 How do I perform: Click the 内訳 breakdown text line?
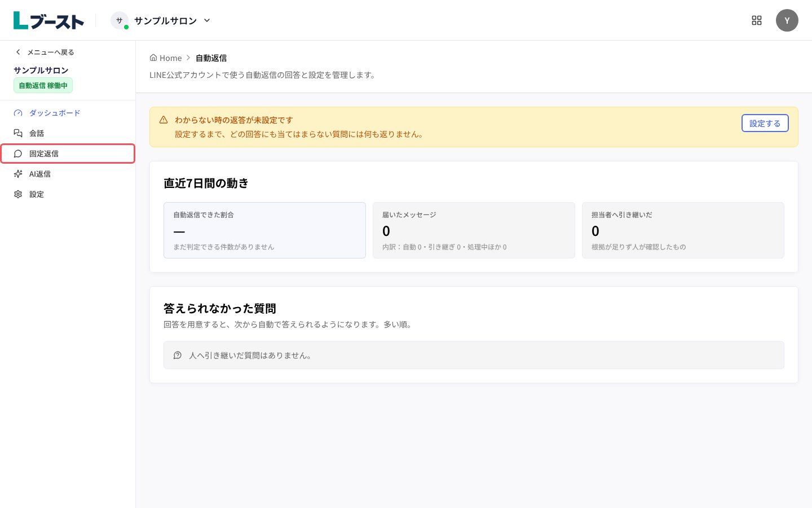(x=444, y=247)
